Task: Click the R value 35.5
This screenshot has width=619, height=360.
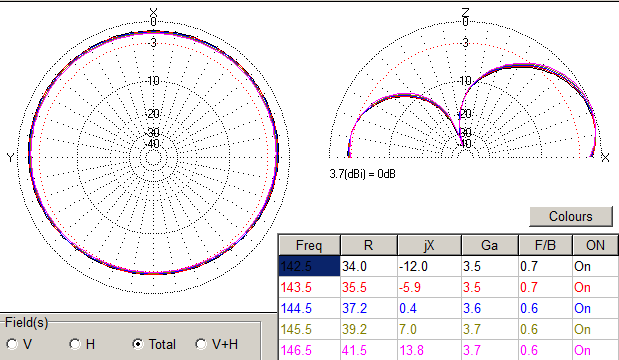Action: point(369,287)
